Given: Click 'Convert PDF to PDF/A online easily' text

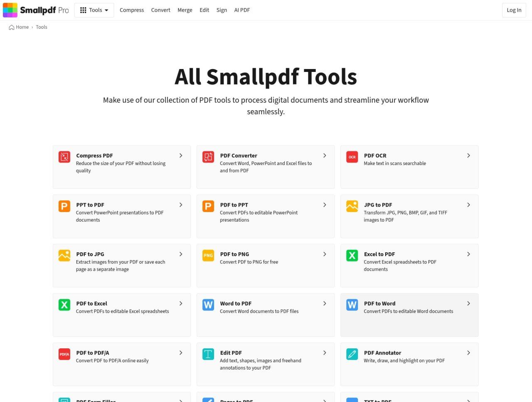Looking at the screenshot, I should pyautogui.click(x=112, y=360).
